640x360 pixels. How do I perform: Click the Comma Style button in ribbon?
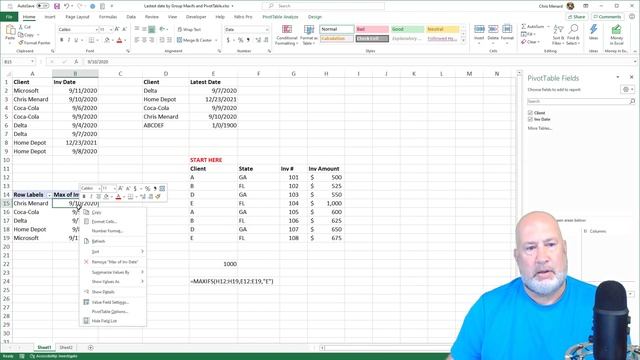click(248, 40)
